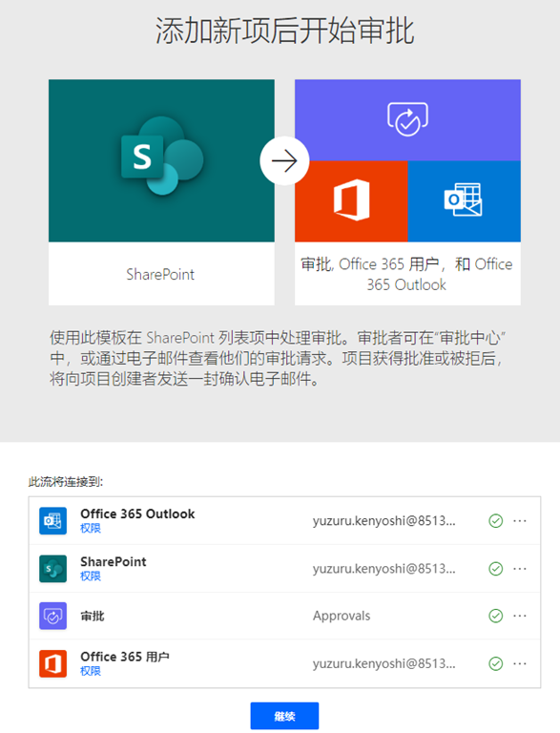Open 权限 link under Office 365 用户

tap(91, 671)
